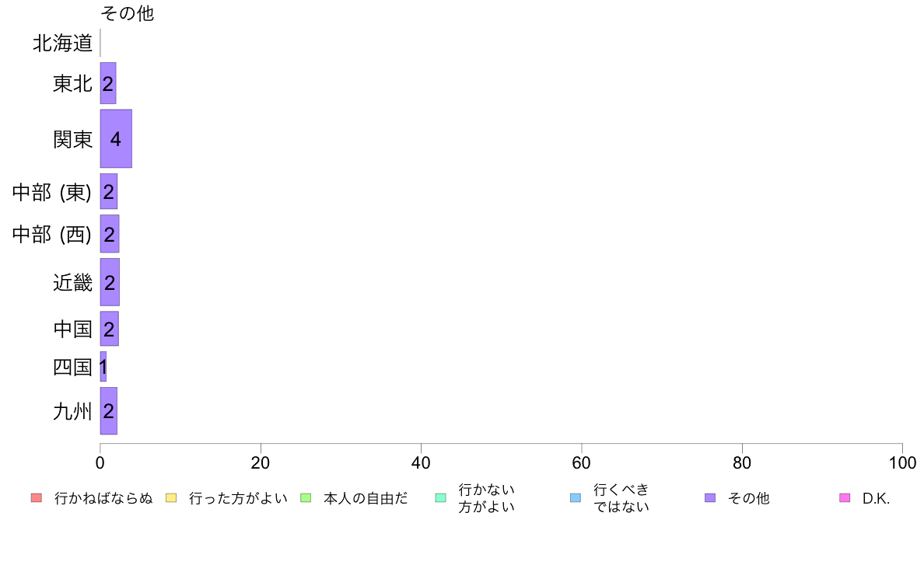Click the red 行かねばならぬ legend swatch

coord(37,497)
